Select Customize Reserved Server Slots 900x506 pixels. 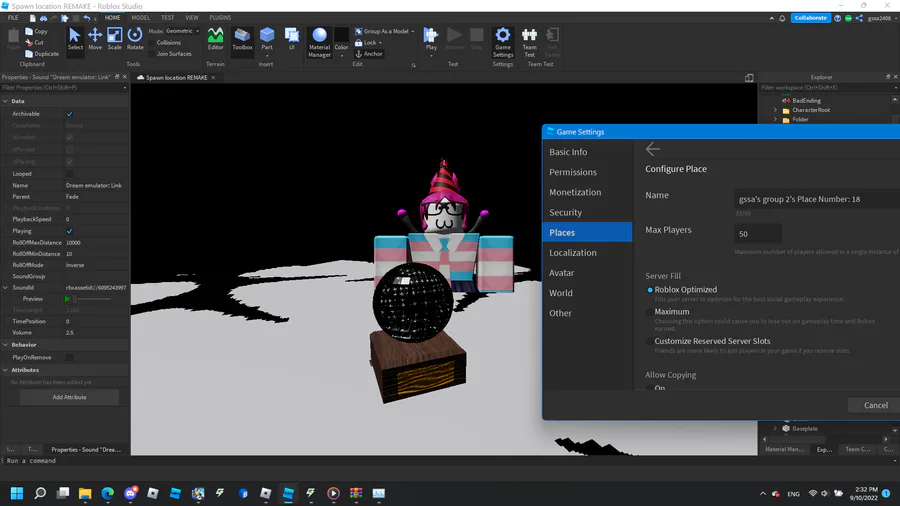(x=650, y=341)
